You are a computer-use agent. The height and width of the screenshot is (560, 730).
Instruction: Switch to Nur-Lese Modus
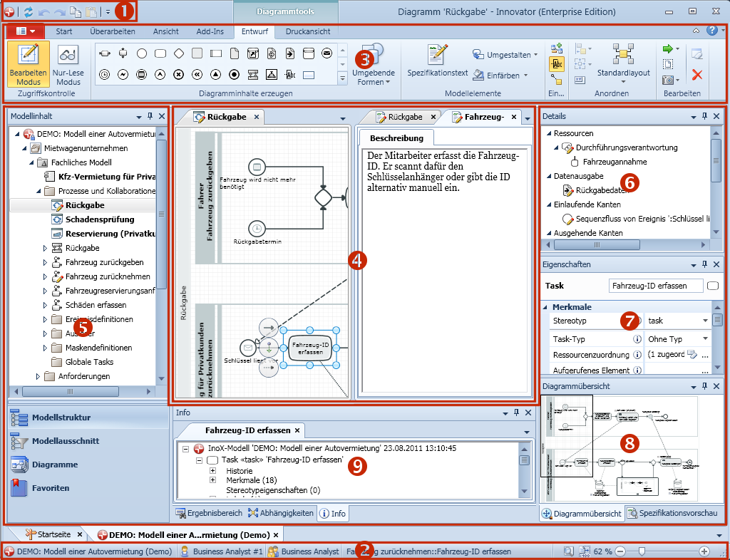(x=68, y=64)
